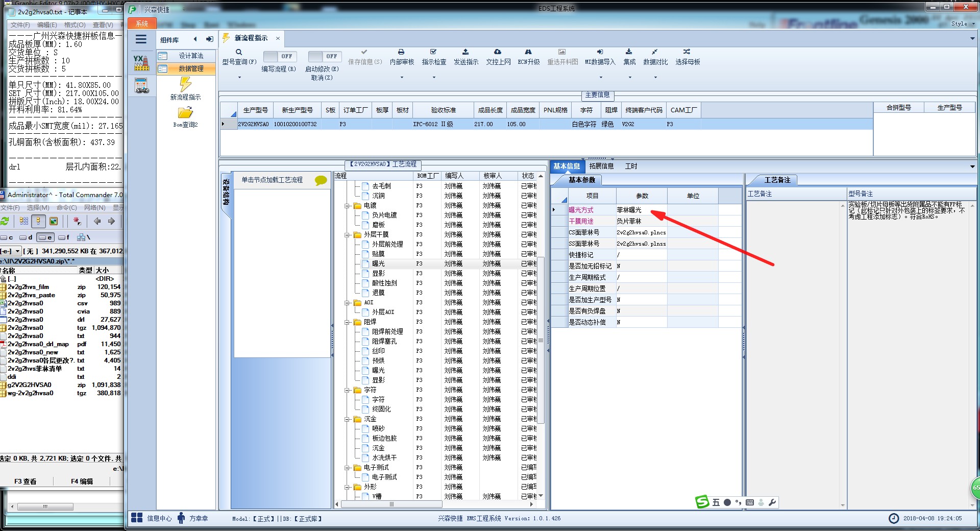This screenshot has height=531, width=980.
Task: Select drive e button in Total Commander
Action: tap(45, 237)
